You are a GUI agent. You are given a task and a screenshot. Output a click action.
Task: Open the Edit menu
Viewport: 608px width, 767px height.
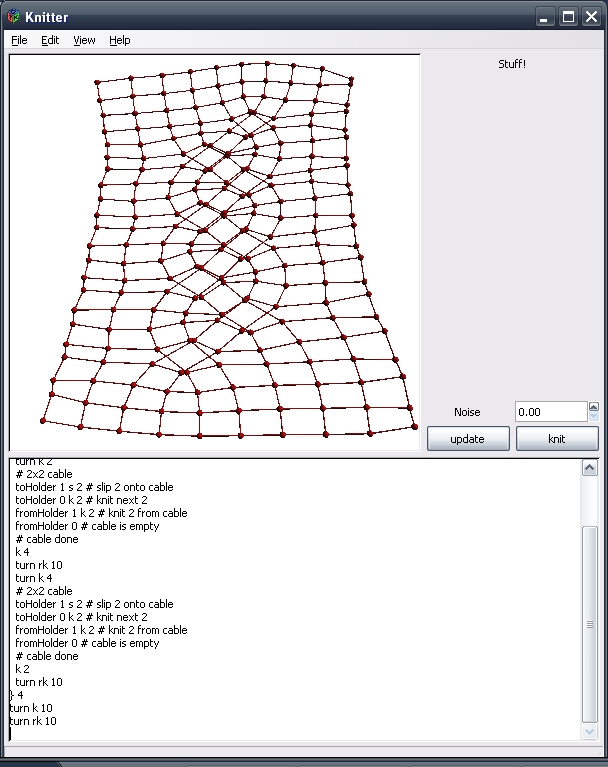coord(50,40)
